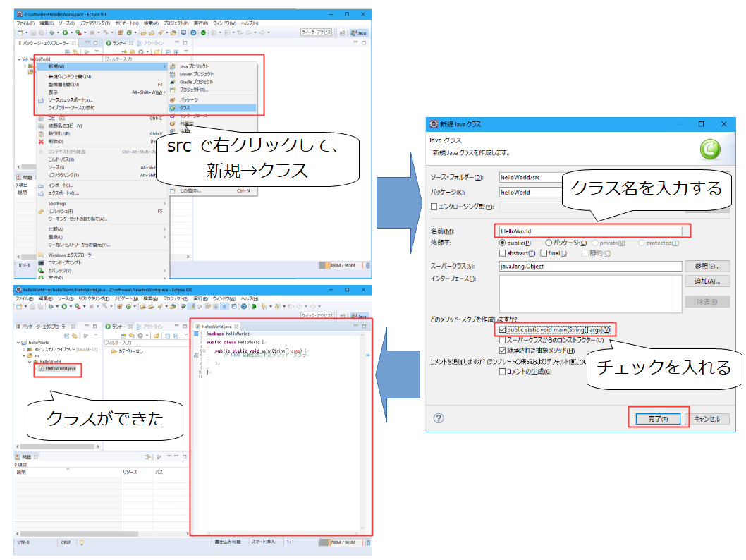Screen dimensions: 746x560
Task: Open Run dropdown arrow in context-menu Eclipse window
Action: coord(71,32)
